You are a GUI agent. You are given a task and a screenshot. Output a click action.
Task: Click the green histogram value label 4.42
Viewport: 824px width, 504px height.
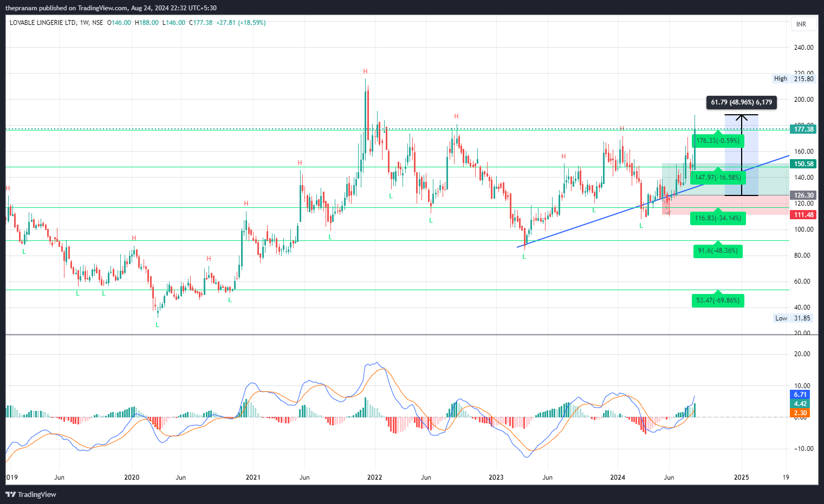tap(800, 404)
